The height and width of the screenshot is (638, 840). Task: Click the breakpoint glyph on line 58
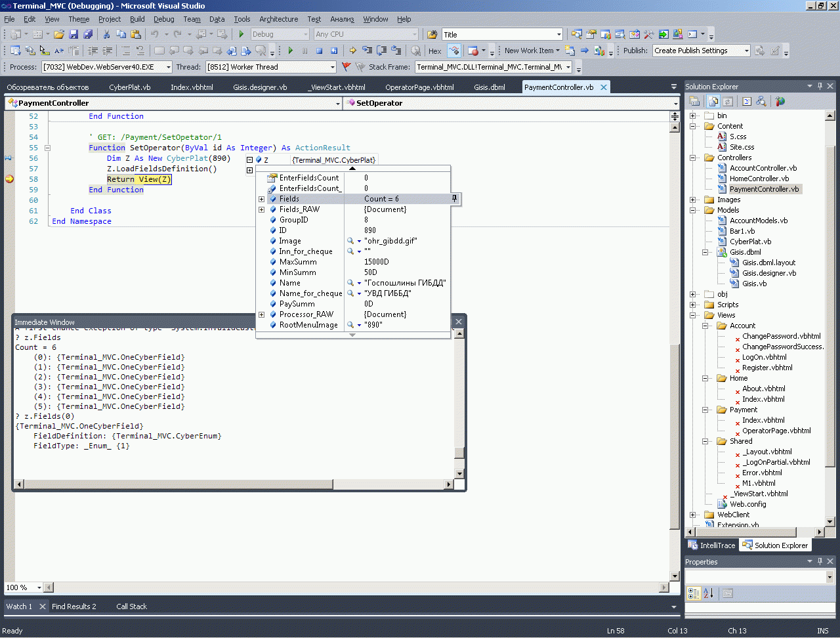9,179
